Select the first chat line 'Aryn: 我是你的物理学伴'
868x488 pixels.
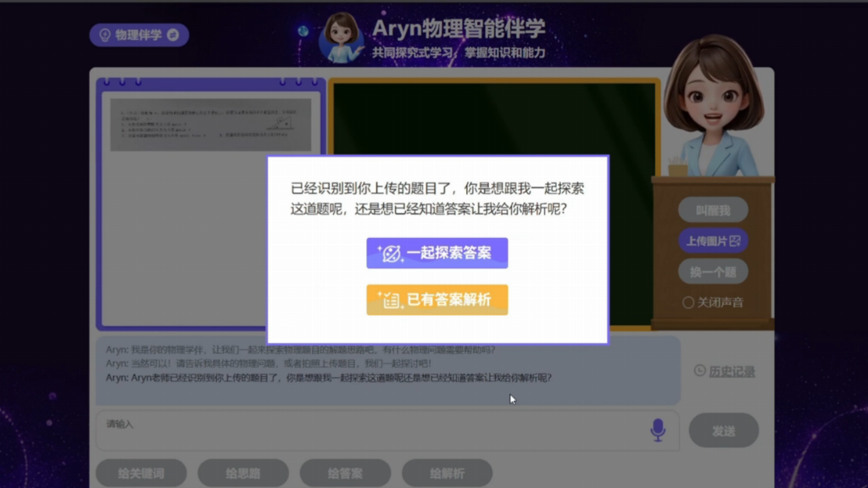coord(301,350)
